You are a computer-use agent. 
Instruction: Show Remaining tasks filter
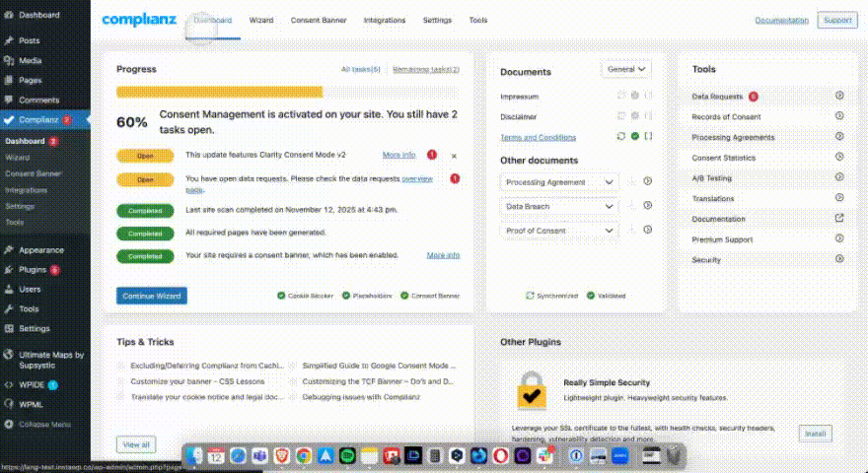point(426,70)
